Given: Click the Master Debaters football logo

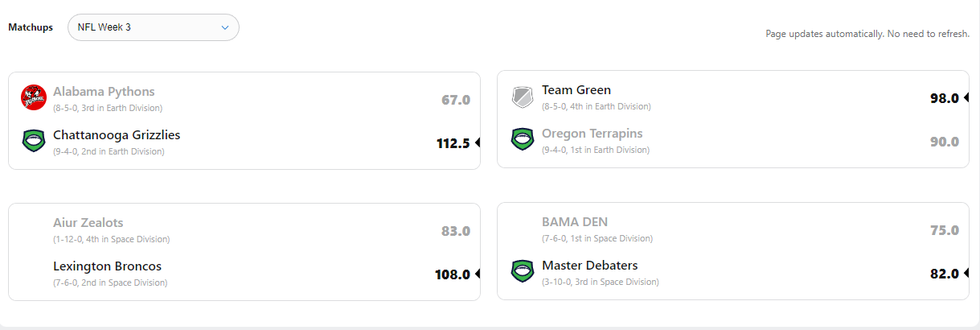Looking at the screenshot, I should (523, 271).
